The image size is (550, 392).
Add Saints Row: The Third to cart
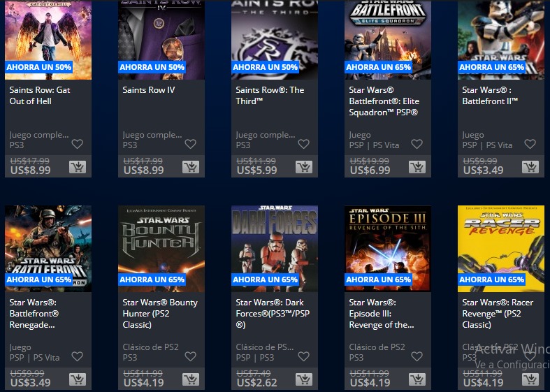click(304, 167)
